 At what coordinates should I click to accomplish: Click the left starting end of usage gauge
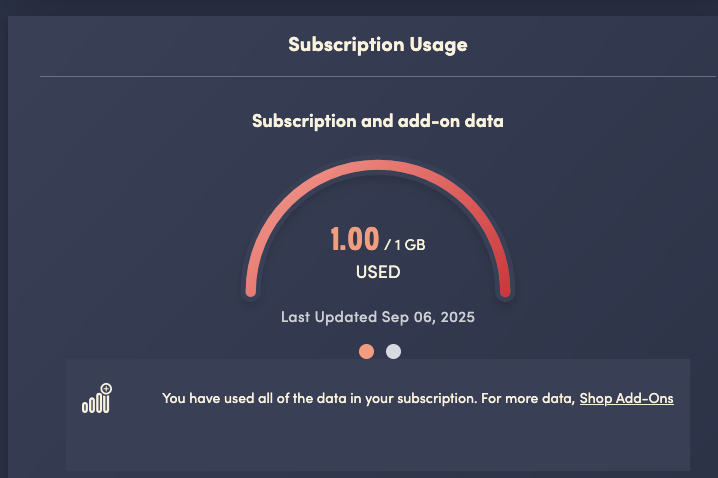click(251, 291)
